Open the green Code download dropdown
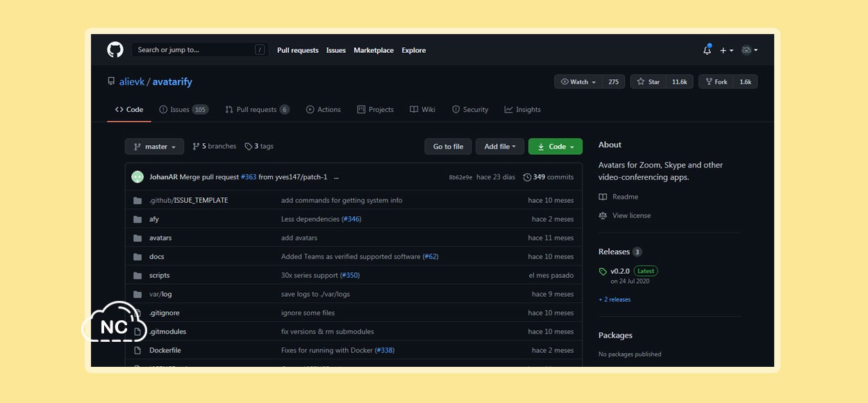Image resolution: width=868 pixels, height=403 pixels. click(x=556, y=147)
